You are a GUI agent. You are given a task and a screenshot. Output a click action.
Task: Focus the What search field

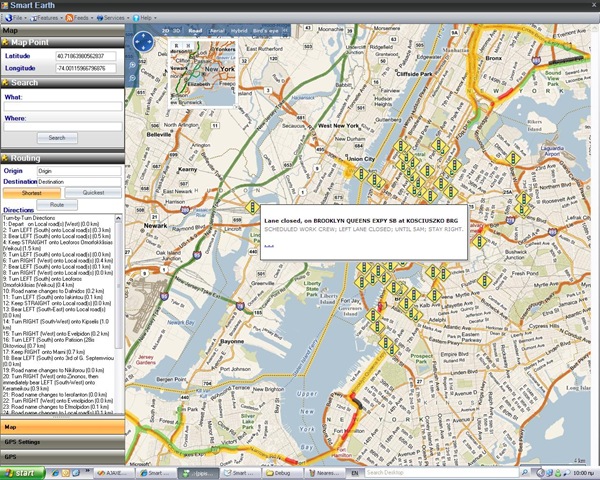(x=63, y=106)
